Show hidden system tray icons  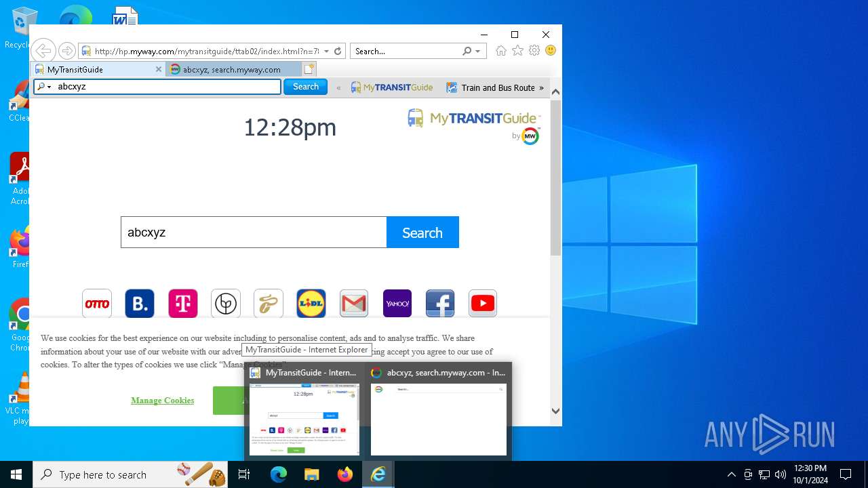pos(731,474)
